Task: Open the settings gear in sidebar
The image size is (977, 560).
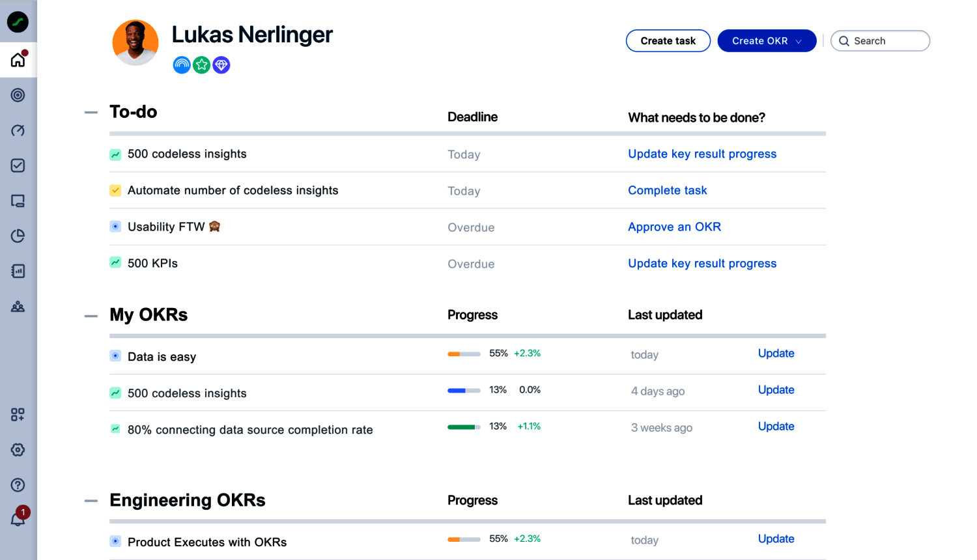Action: pos(18,450)
